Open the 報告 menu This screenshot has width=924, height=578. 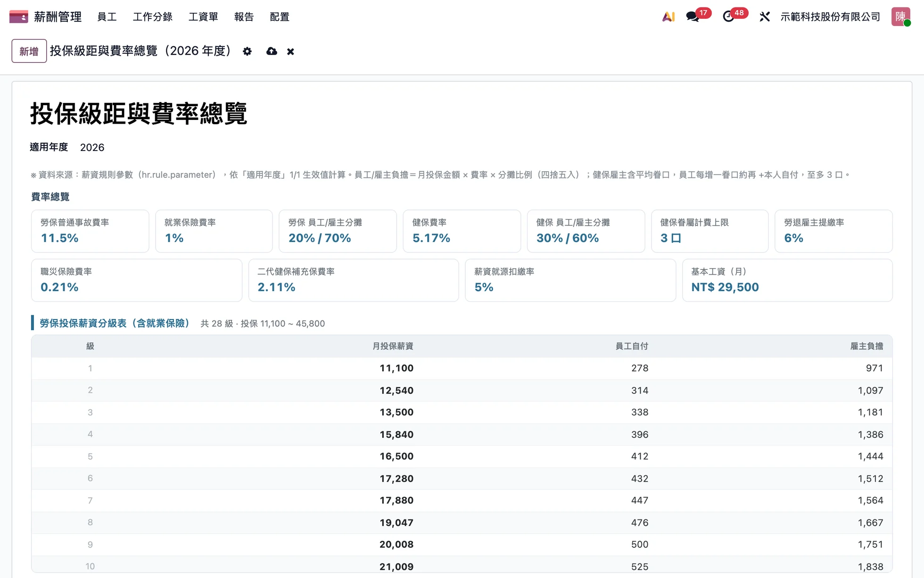click(x=244, y=17)
